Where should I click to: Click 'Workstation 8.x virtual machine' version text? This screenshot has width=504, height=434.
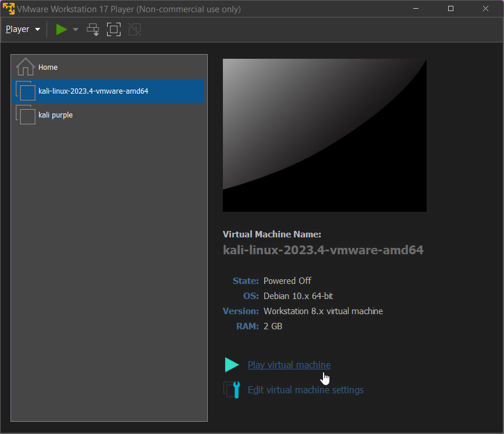[x=323, y=311]
